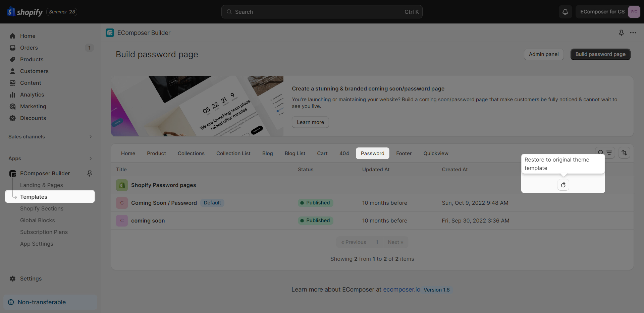Click the Next pagination button
The height and width of the screenshot is (313, 644).
click(x=395, y=242)
